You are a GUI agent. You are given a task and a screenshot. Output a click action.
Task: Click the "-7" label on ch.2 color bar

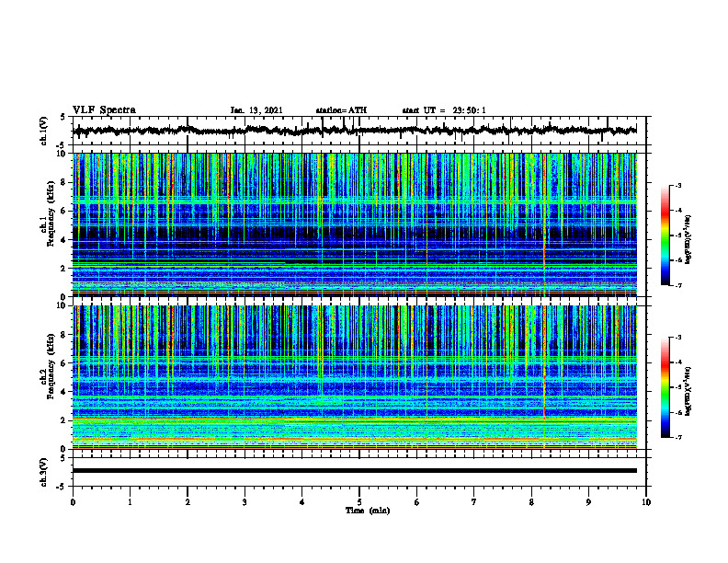(677, 438)
